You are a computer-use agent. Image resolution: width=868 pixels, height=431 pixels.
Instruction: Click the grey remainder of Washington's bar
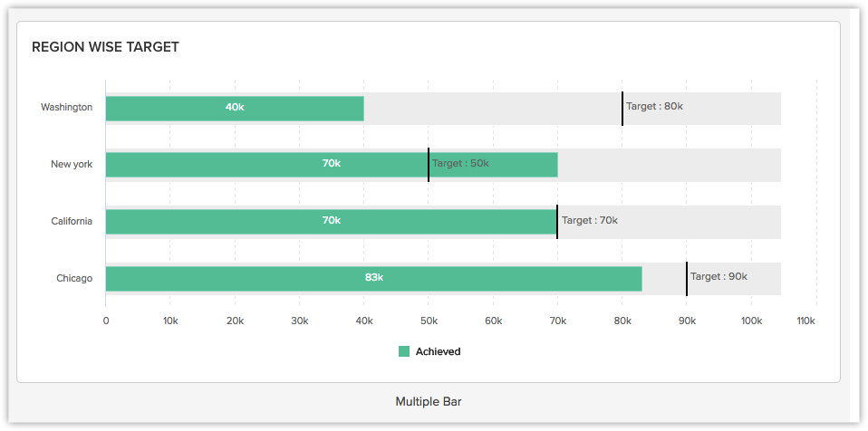point(489,108)
